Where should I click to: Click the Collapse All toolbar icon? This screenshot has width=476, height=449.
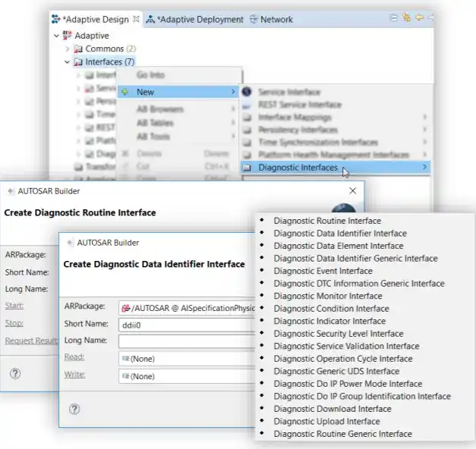click(x=393, y=17)
